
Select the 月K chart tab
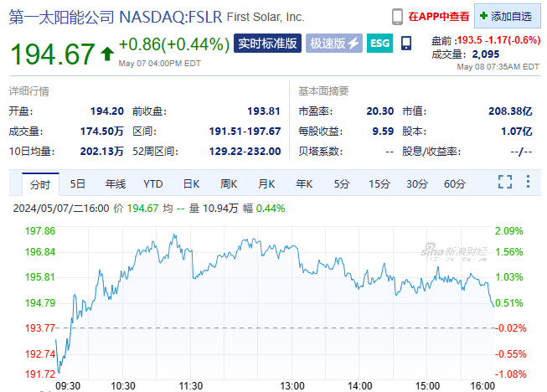pyautogui.click(x=266, y=183)
